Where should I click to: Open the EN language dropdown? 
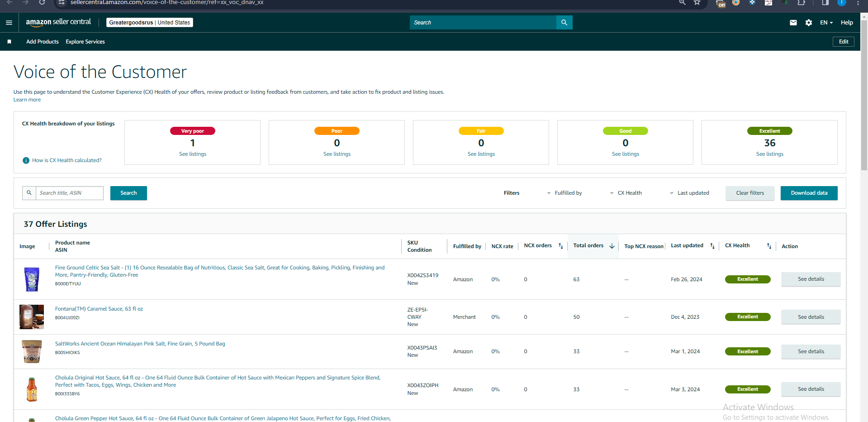[x=826, y=23]
